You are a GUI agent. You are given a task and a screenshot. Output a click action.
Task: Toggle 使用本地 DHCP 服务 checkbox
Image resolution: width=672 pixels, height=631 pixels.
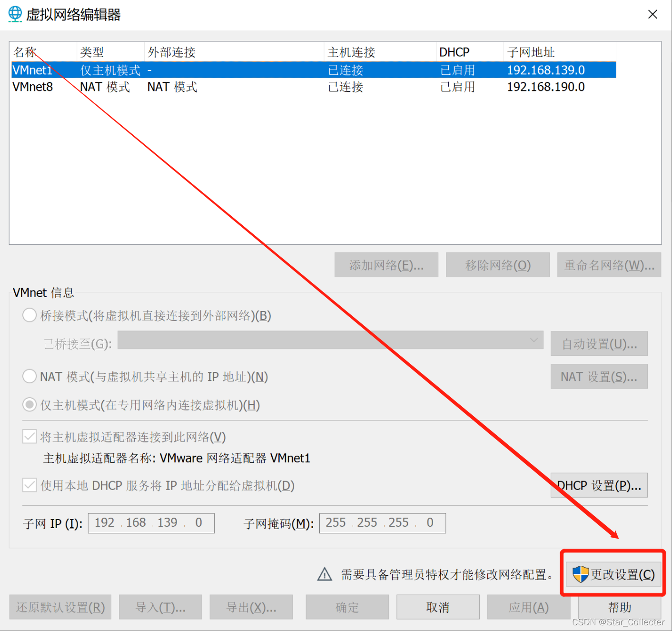(30, 485)
